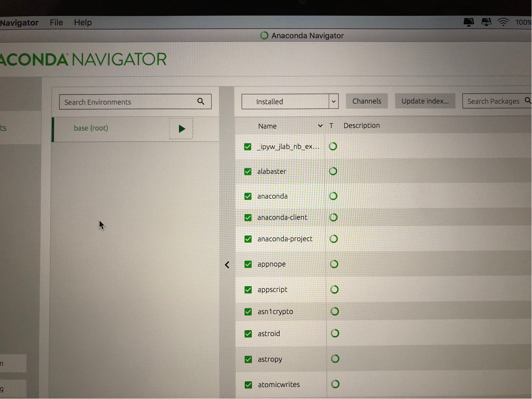The width and height of the screenshot is (532, 399).
Task: Click the type icon next to astroid
Action: pyautogui.click(x=335, y=333)
